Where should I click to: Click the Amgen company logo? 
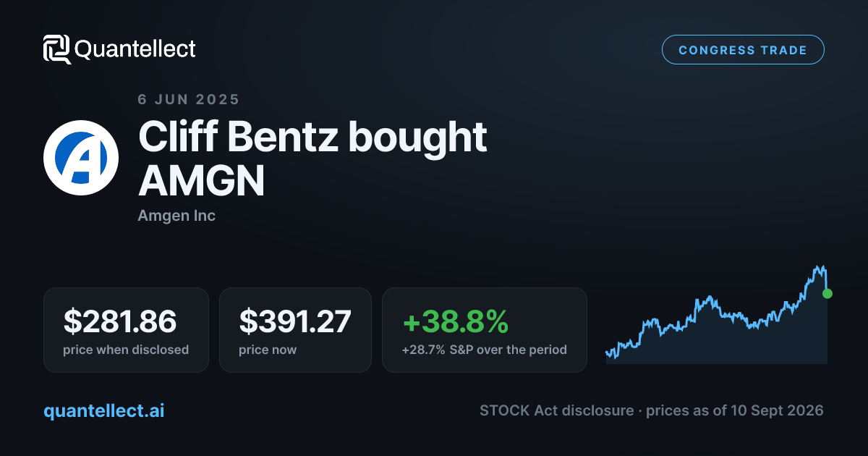(x=81, y=158)
